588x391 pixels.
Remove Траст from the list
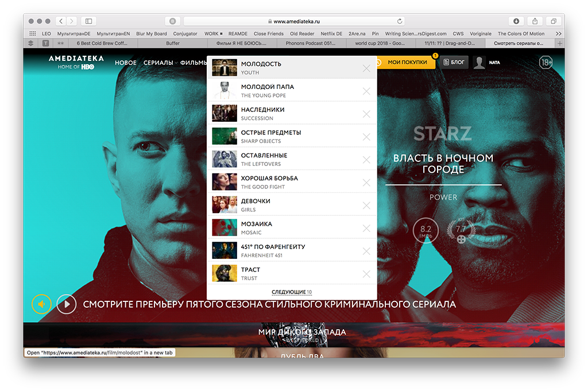[x=366, y=274]
